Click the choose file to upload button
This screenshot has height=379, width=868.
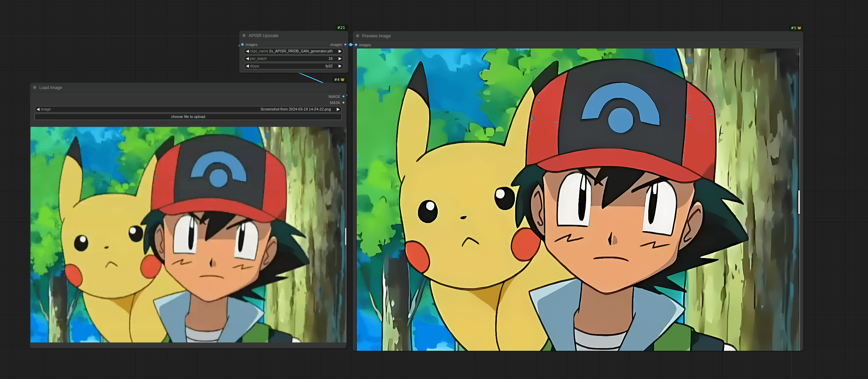[188, 117]
